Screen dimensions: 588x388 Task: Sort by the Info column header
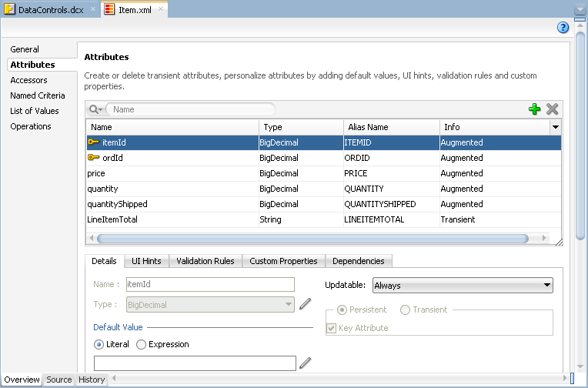point(495,127)
